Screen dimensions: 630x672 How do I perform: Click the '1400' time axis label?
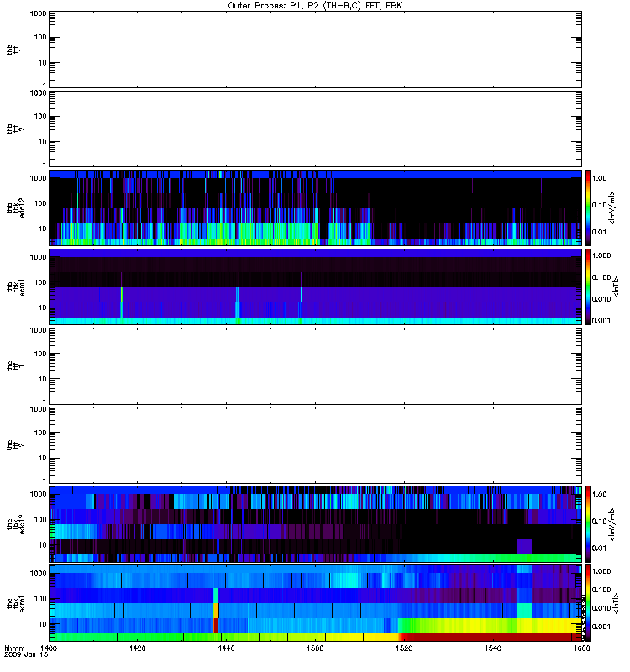coord(49,648)
